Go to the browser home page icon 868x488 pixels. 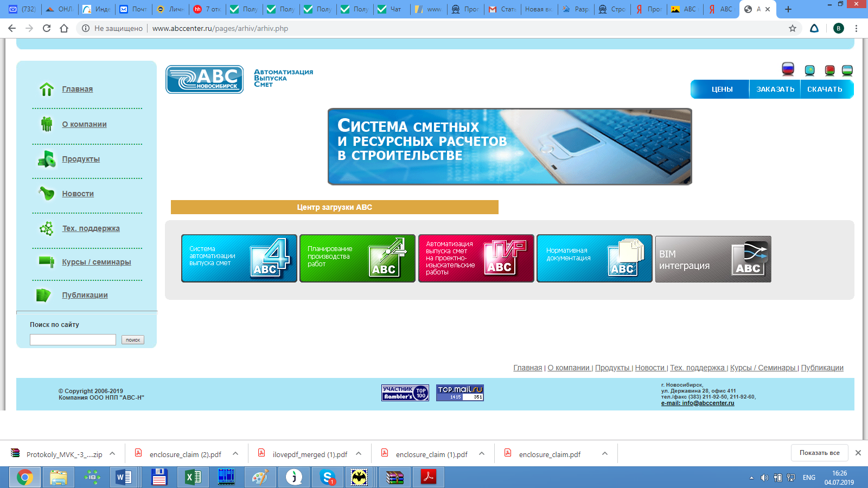click(64, 28)
